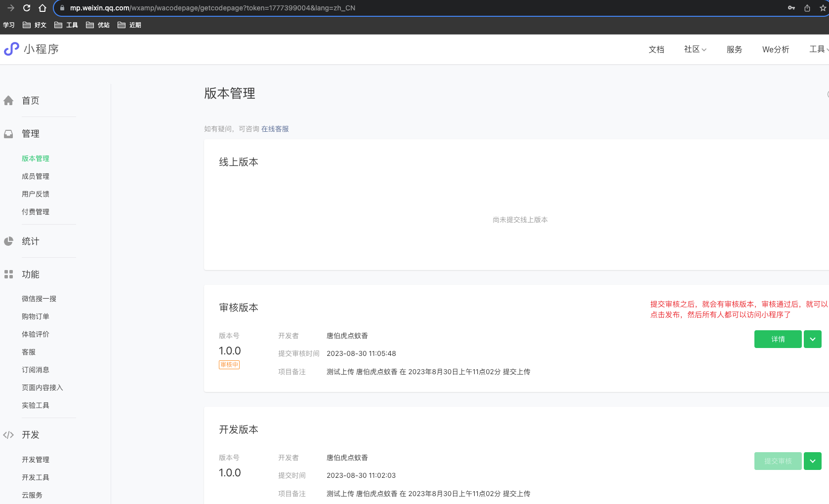Click the share icon in address bar
Viewport: 829px width, 504px height.
coord(807,8)
